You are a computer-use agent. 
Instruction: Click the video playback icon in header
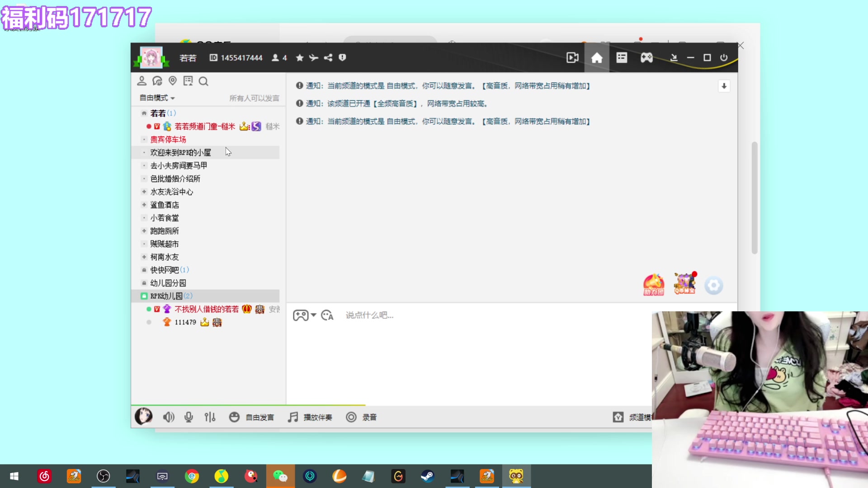[572, 58]
